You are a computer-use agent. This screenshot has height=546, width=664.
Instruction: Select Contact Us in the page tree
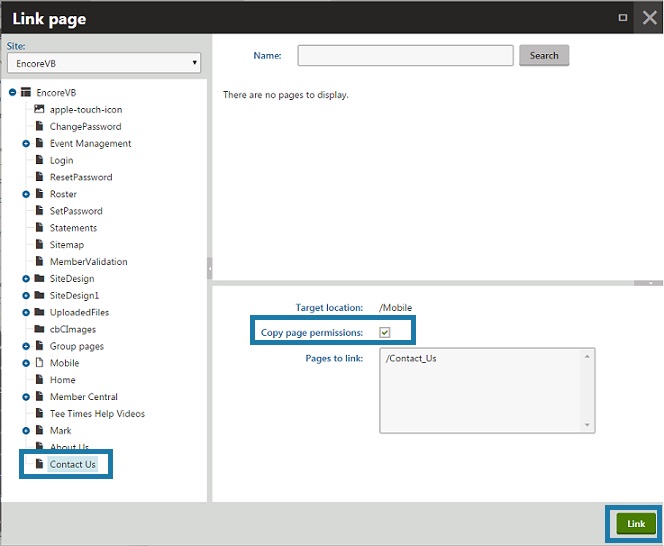click(72, 464)
